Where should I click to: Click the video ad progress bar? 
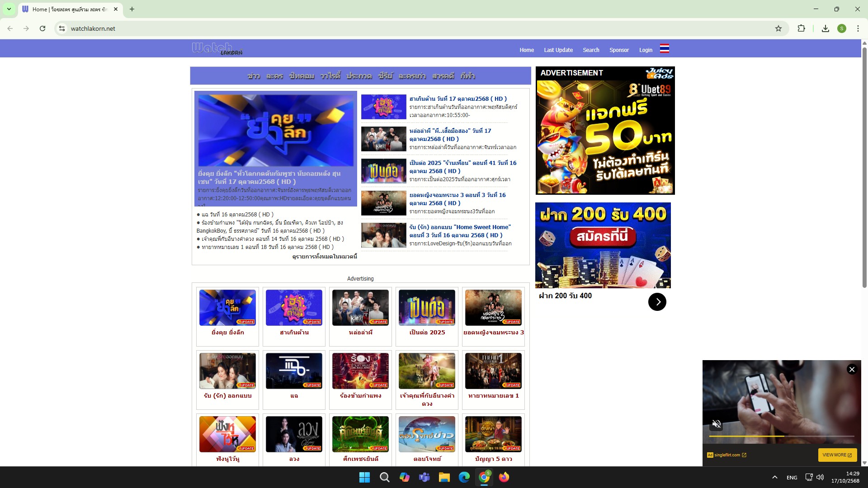point(781,436)
